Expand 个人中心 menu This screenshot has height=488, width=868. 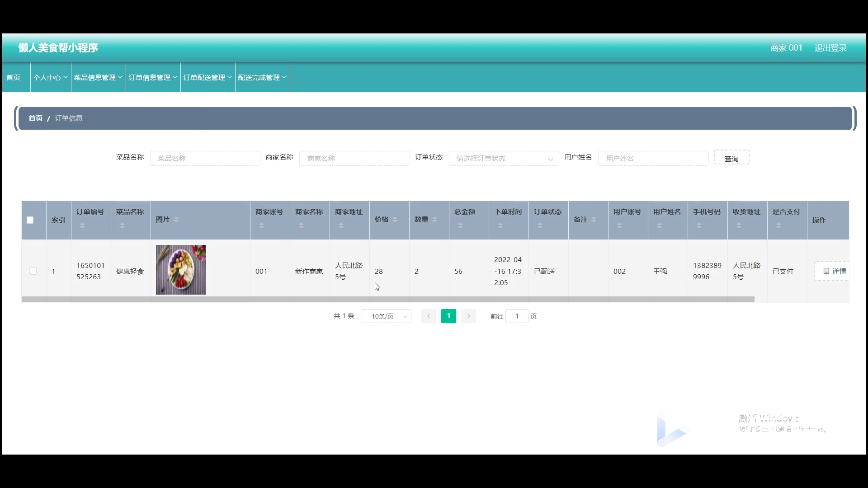(51, 78)
